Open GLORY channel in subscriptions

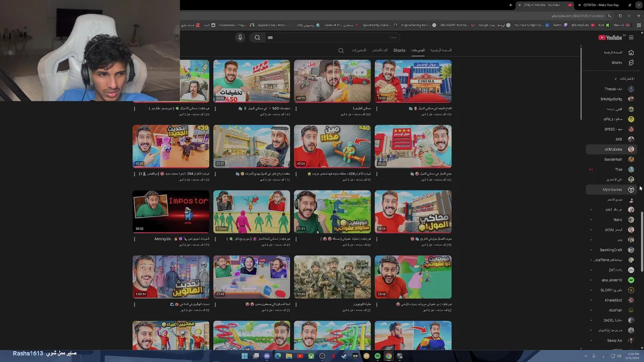[611, 290]
